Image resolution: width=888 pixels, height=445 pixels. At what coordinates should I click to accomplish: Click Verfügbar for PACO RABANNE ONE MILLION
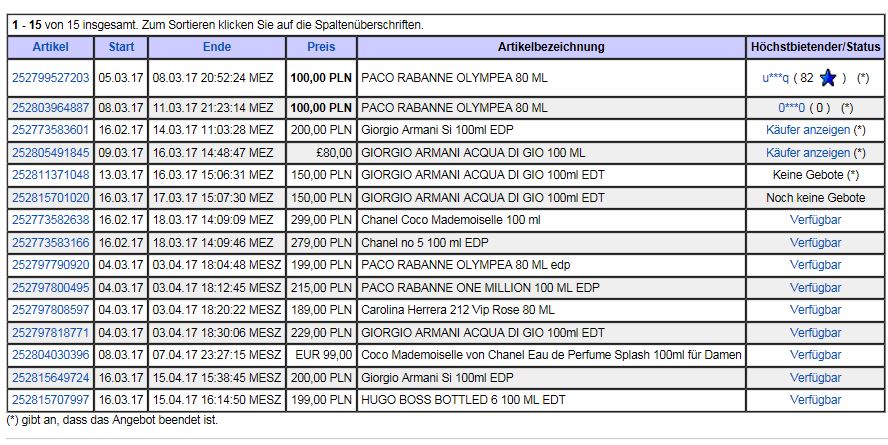click(816, 288)
